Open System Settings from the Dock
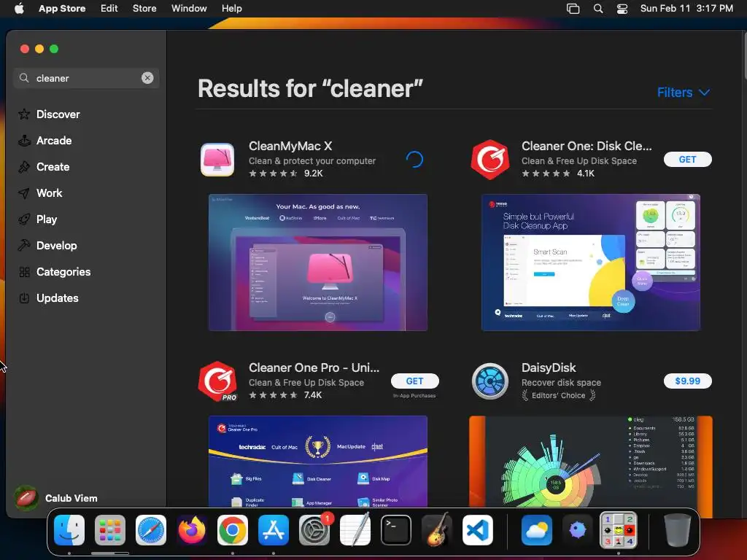 coord(314,530)
